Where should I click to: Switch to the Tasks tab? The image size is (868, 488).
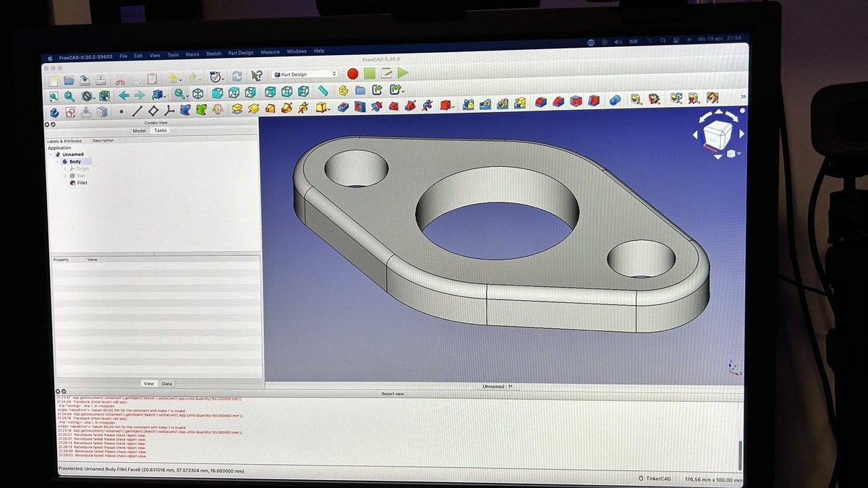pos(161,130)
